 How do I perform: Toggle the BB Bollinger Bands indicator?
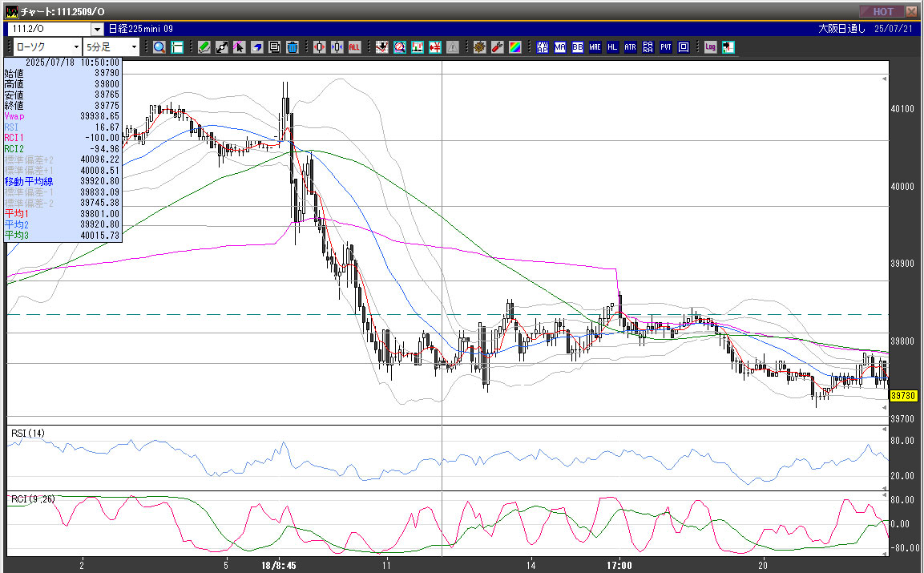(x=578, y=47)
